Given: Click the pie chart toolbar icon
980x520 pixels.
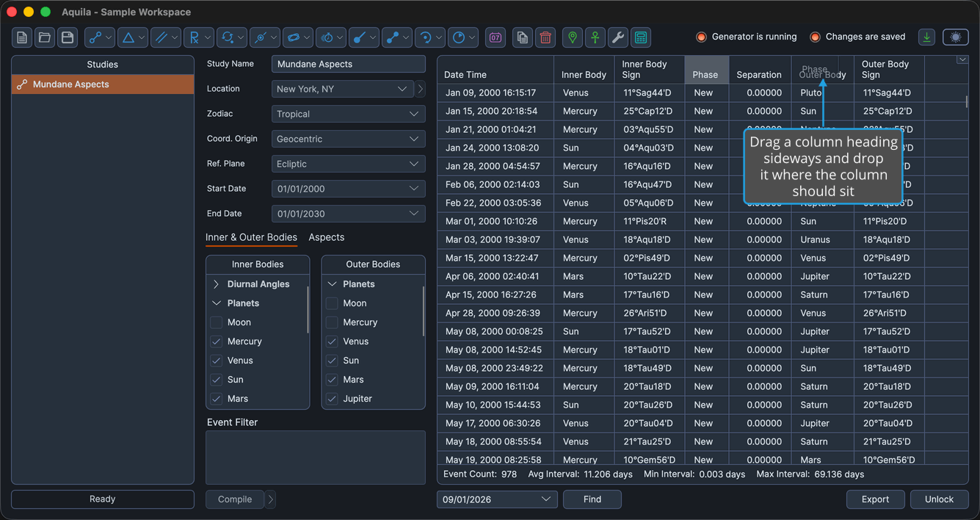Looking at the screenshot, I should tap(463, 37).
